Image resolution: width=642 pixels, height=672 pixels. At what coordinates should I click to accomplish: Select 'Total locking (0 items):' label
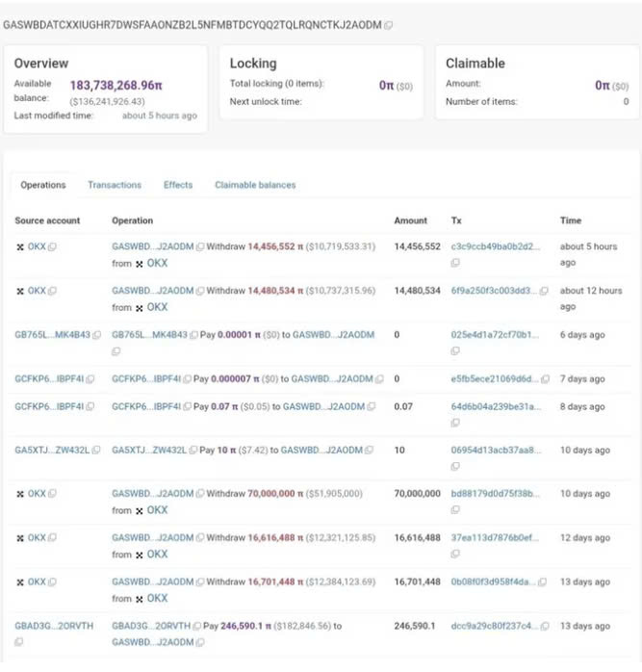(x=277, y=84)
